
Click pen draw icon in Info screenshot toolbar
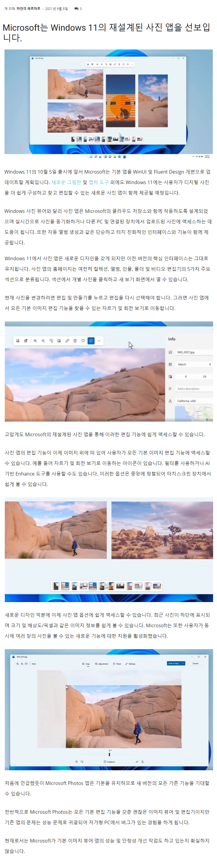[x=67, y=341]
